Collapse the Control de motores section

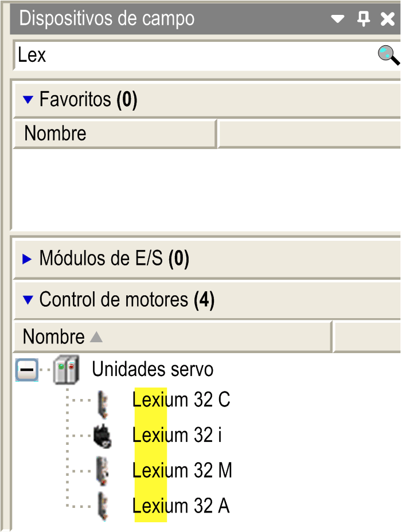pos(28,300)
